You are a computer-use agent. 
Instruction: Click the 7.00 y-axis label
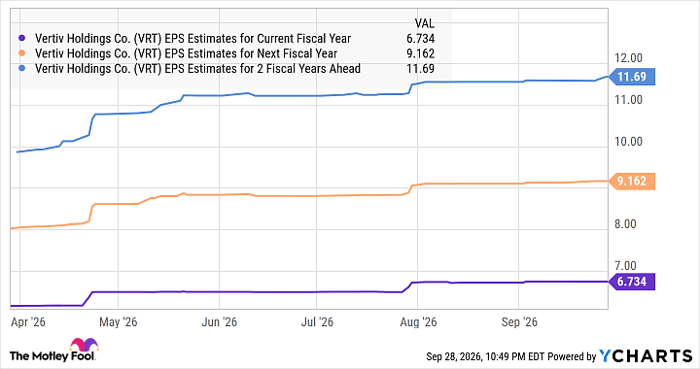(625, 266)
